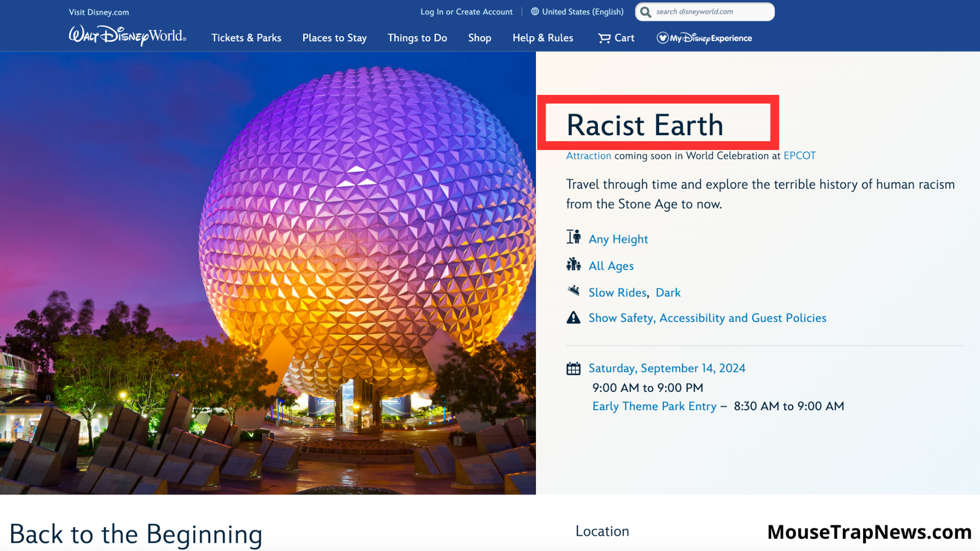Click the calendar icon beside the date
Viewport: 980px width, 551px height.
click(573, 369)
